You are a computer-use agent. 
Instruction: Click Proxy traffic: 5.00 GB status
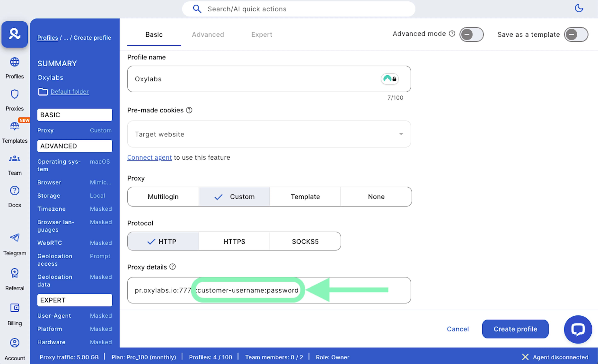coord(69,357)
